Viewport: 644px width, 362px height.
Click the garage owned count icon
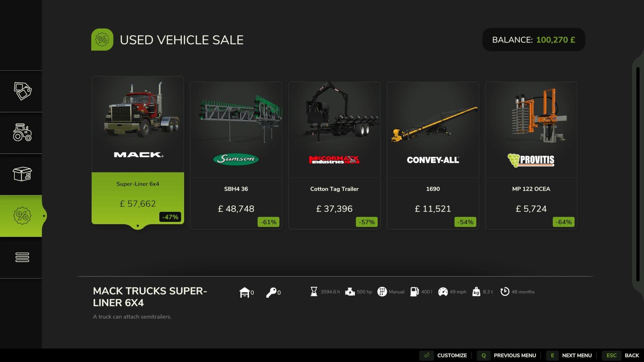click(x=245, y=292)
